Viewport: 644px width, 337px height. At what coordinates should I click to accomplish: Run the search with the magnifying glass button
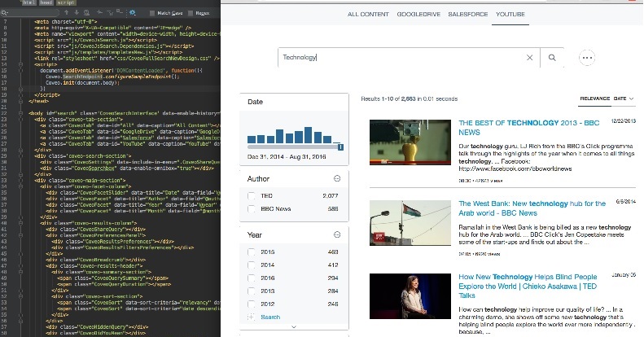[552, 58]
